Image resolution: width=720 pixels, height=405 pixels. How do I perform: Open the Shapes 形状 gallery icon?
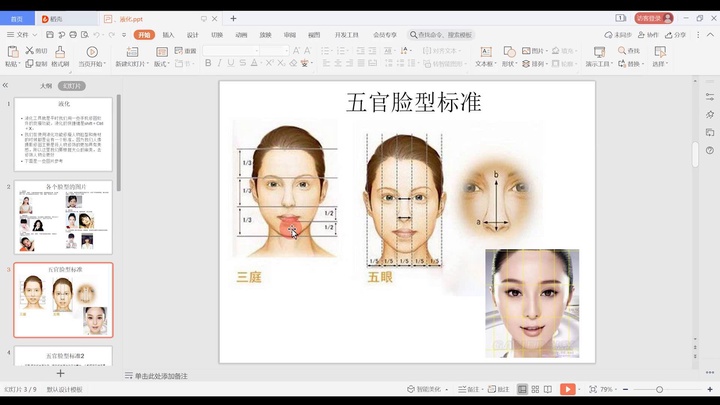(x=509, y=51)
